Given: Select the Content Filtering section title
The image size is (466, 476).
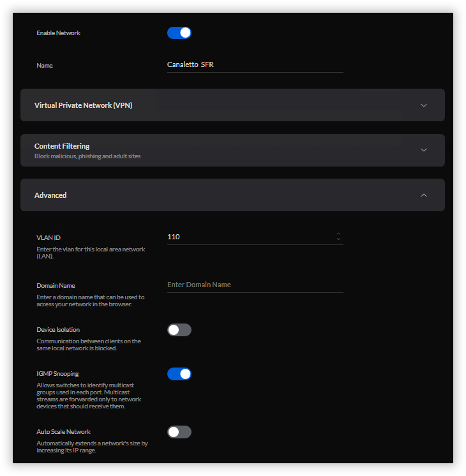Looking at the screenshot, I should (62, 146).
